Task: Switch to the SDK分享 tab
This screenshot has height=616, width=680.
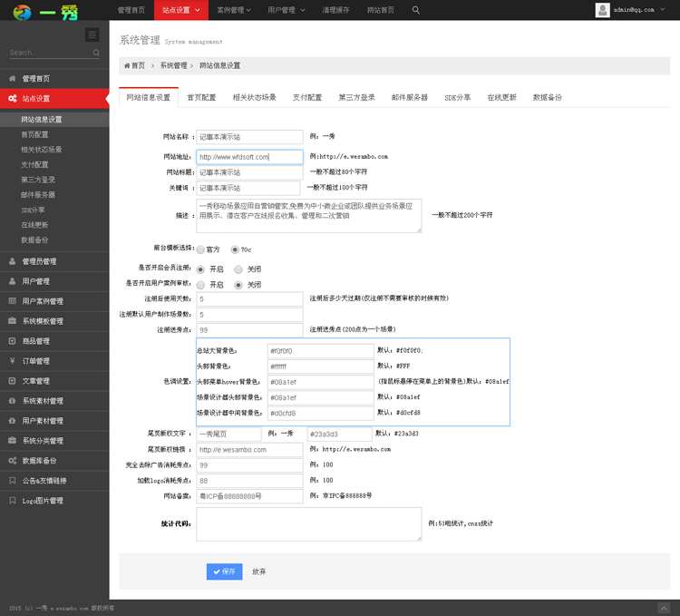Action: 458,98
